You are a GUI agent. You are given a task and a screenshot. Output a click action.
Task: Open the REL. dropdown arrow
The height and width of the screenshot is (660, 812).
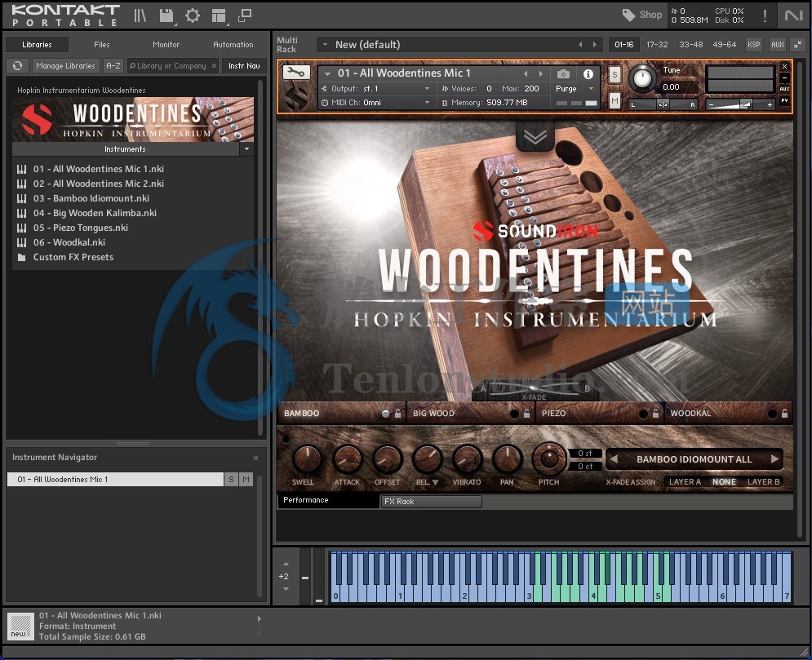click(x=435, y=482)
